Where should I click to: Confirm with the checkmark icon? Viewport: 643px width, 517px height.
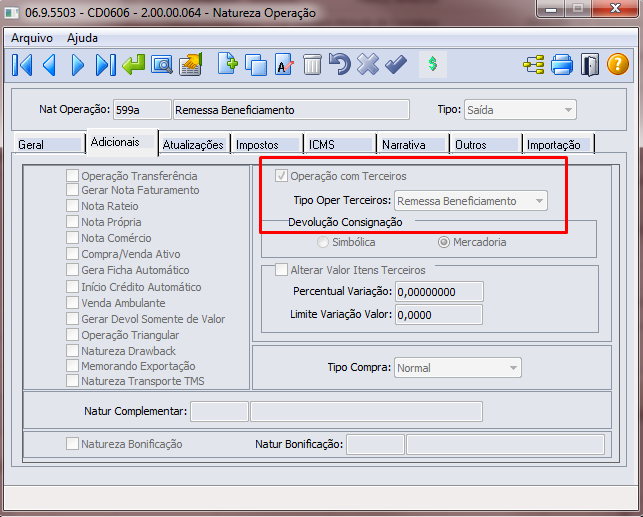click(396, 65)
